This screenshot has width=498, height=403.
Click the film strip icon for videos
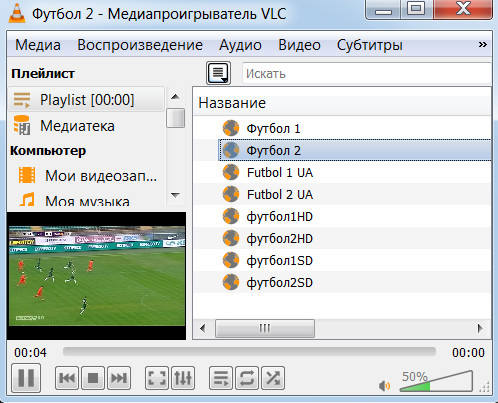pos(27,175)
